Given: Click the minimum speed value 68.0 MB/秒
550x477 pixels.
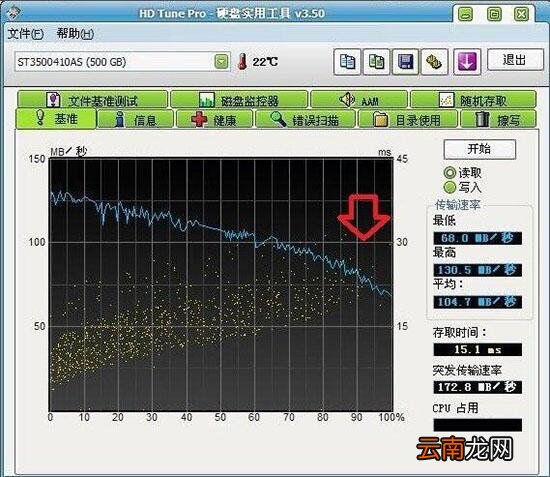Looking at the screenshot, I should [x=477, y=238].
